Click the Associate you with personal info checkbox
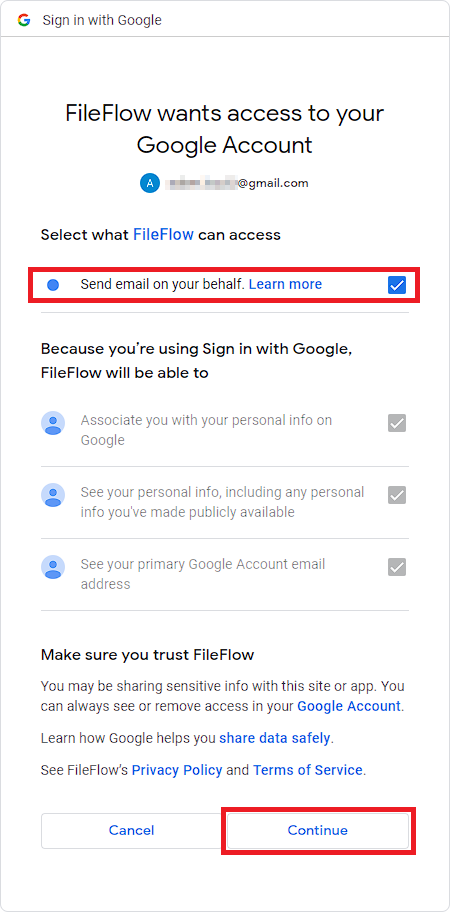 397,423
